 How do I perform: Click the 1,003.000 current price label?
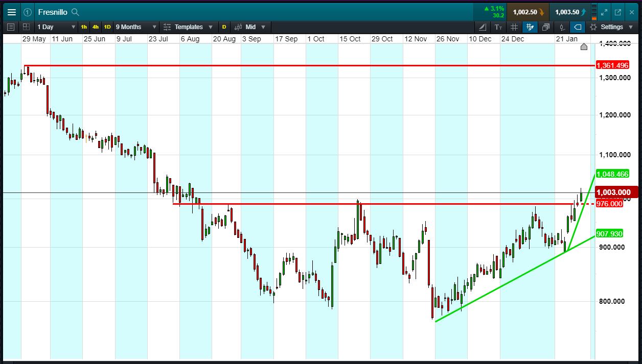617,192
